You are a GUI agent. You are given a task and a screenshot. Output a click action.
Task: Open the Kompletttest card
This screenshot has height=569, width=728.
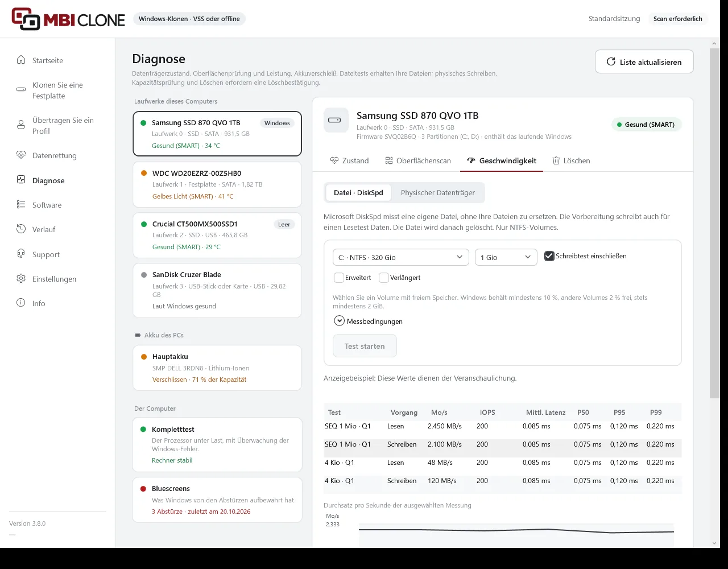tap(217, 444)
